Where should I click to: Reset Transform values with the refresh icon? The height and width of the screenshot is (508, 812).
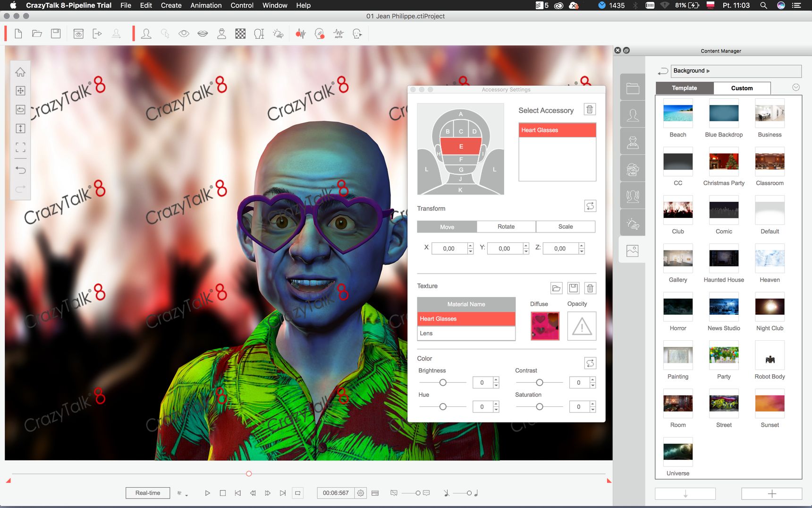click(590, 206)
